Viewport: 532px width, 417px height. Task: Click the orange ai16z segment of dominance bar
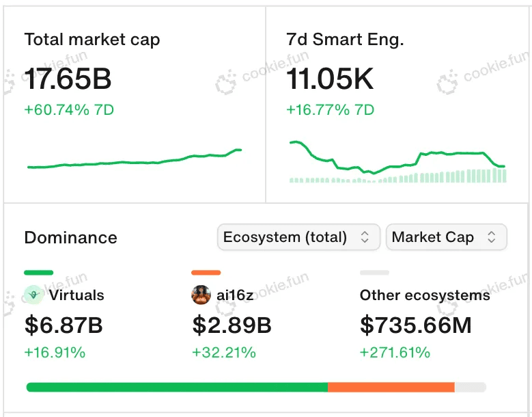pyautogui.click(x=391, y=387)
